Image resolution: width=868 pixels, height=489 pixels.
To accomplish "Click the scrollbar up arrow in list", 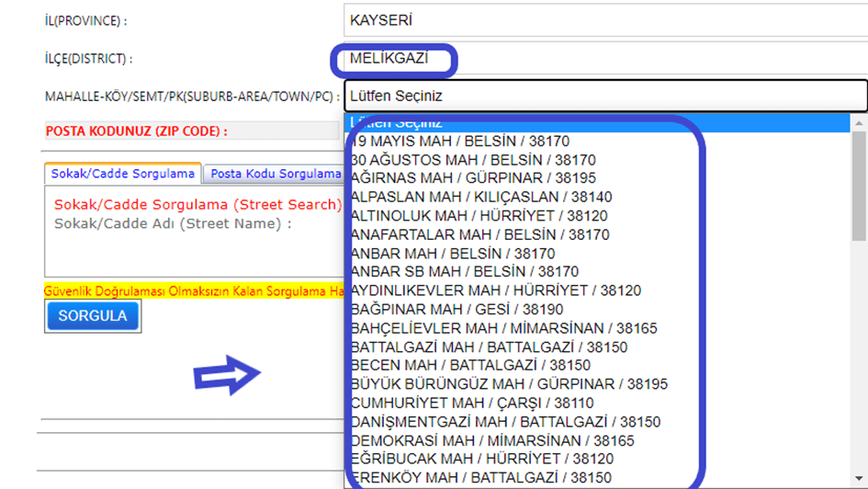I will [859, 123].
